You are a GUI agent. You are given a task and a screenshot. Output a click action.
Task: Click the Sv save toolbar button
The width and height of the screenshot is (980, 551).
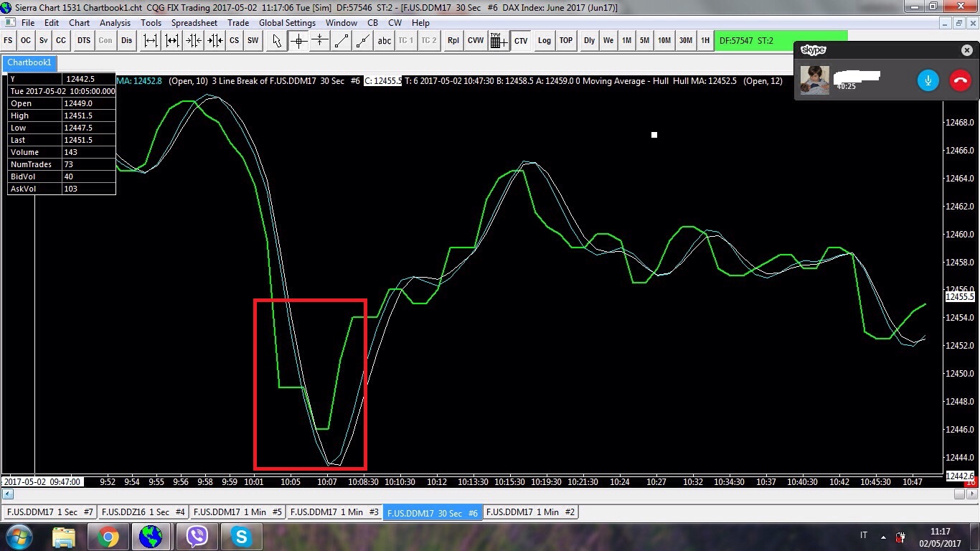[x=44, y=40]
